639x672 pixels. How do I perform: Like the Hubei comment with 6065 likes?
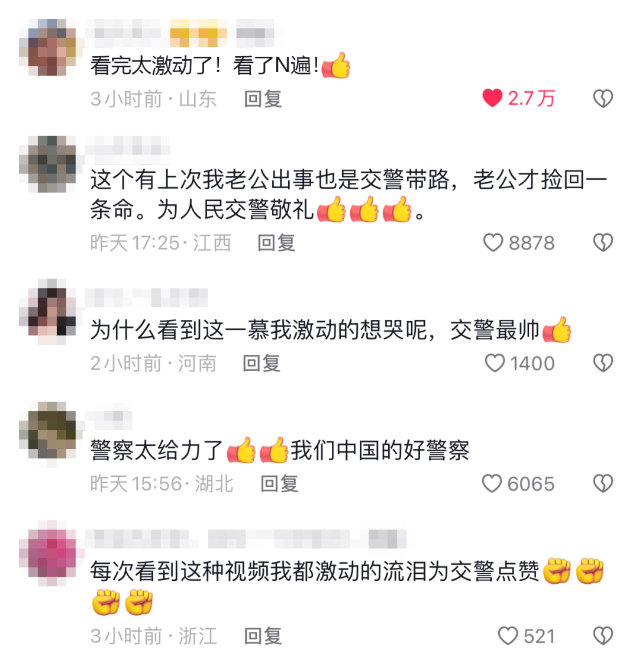[x=492, y=483]
